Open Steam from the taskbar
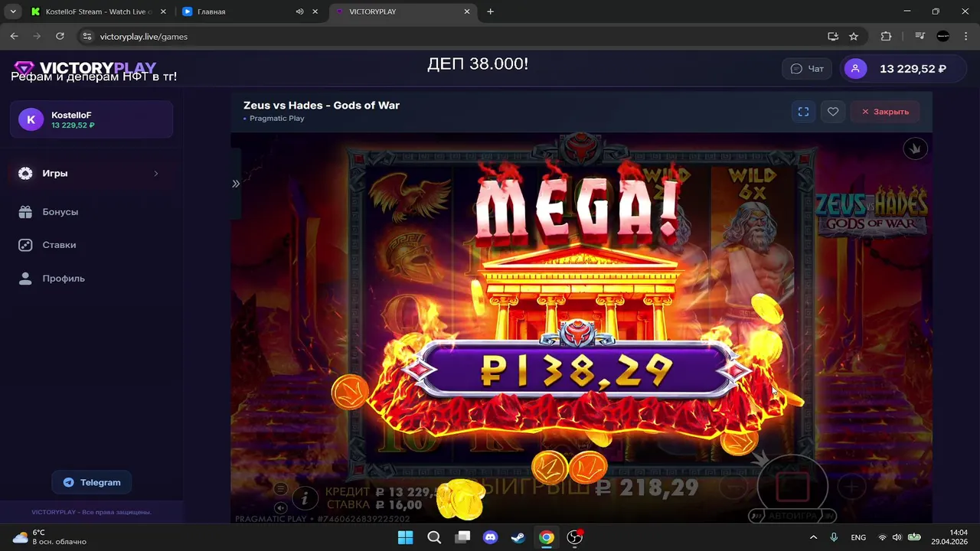The width and height of the screenshot is (980, 551). pyautogui.click(x=518, y=537)
